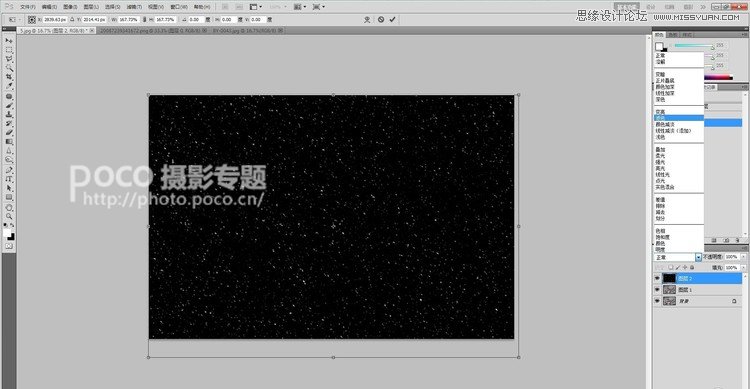
Task: Click create new snapshot button
Action: click(726, 240)
